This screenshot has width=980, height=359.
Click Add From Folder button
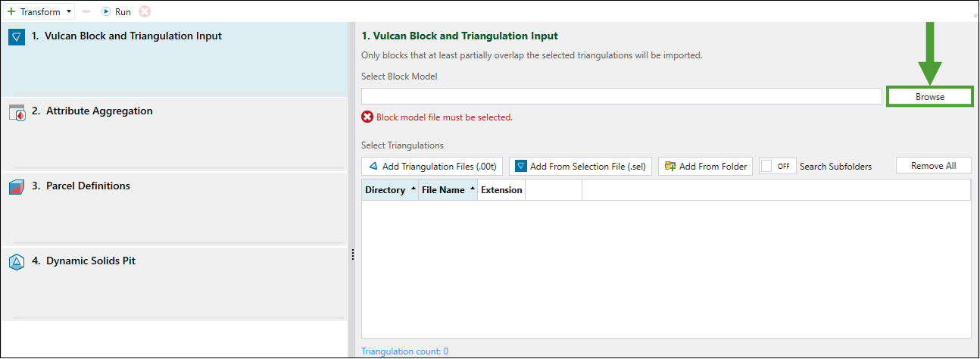coord(706,166)
